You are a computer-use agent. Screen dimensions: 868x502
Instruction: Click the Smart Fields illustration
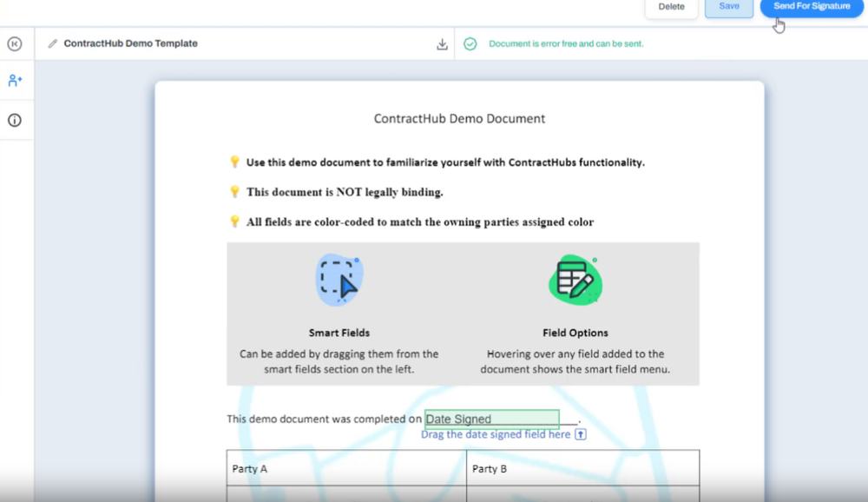click(339, 280)
